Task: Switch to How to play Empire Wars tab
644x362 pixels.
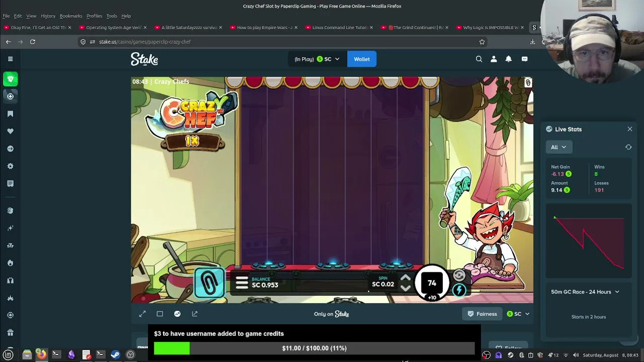Action: point(264,28)
